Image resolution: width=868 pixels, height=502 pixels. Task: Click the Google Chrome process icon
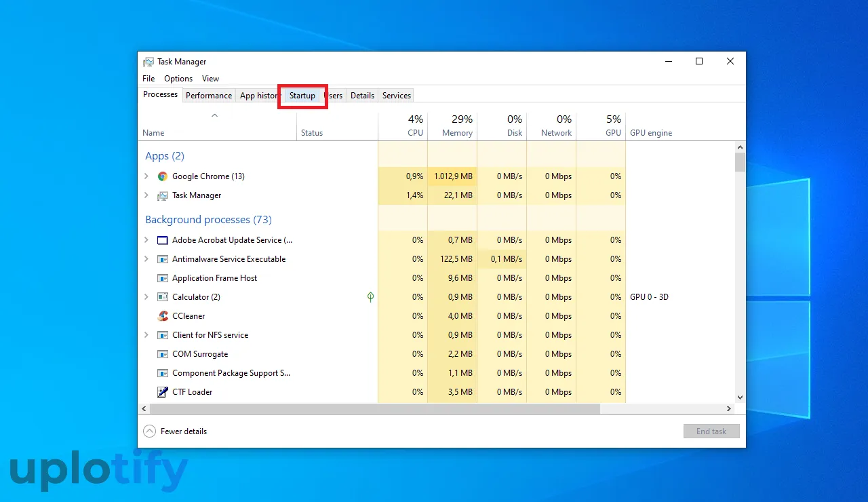163,176
